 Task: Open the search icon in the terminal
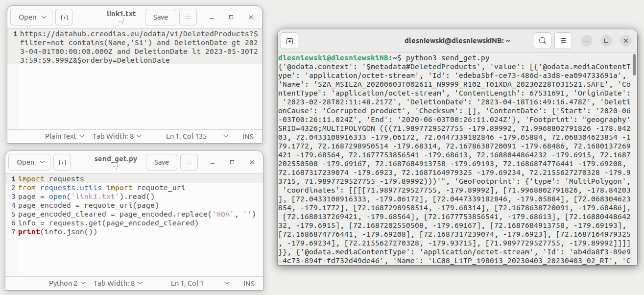542,41
